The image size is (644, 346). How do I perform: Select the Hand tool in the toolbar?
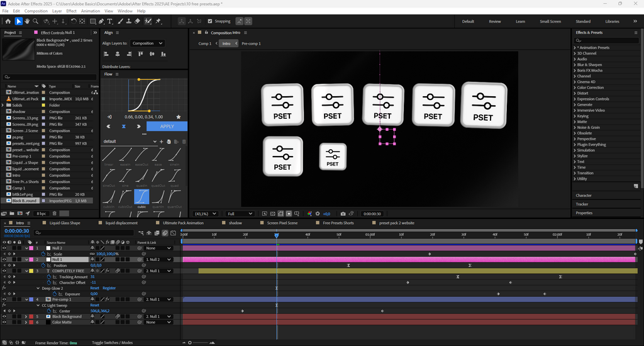pos(28,21)
